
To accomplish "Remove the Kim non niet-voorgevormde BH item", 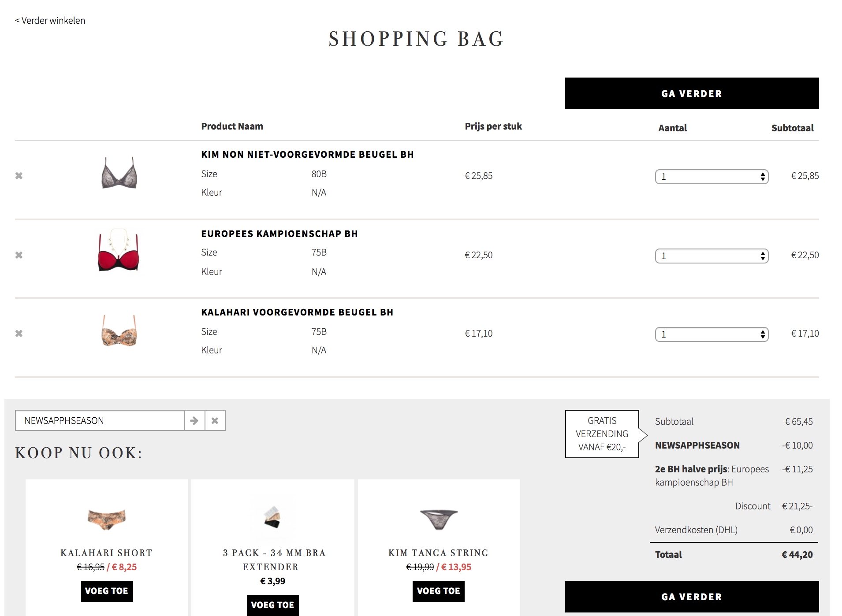I will 19,176.
